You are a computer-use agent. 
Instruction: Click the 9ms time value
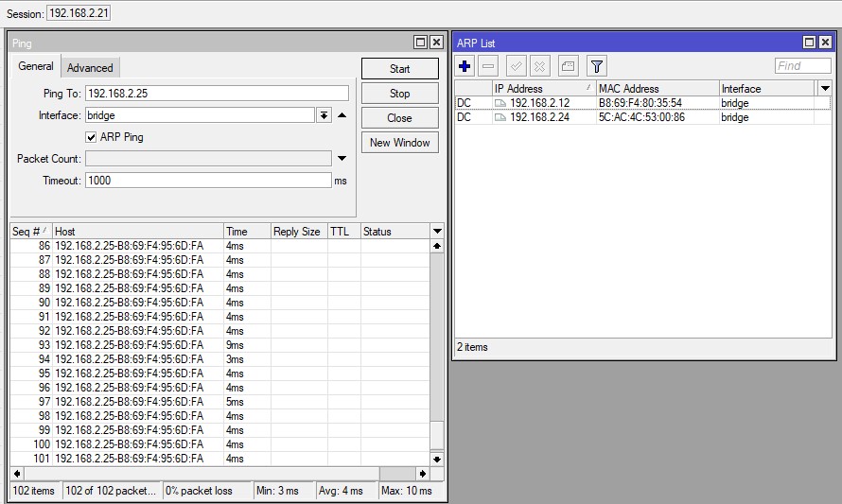click(235, 345)
